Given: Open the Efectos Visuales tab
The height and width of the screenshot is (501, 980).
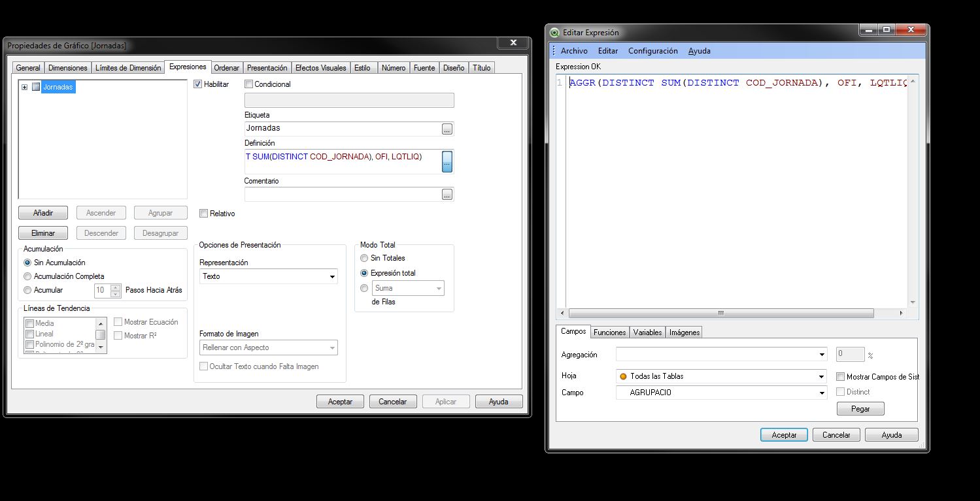Looking at the screenshot, I should (321, 68).
